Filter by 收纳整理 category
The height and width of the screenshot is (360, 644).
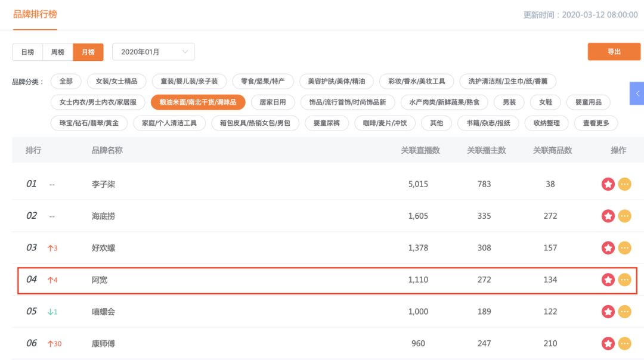click(x=546, y=123)
